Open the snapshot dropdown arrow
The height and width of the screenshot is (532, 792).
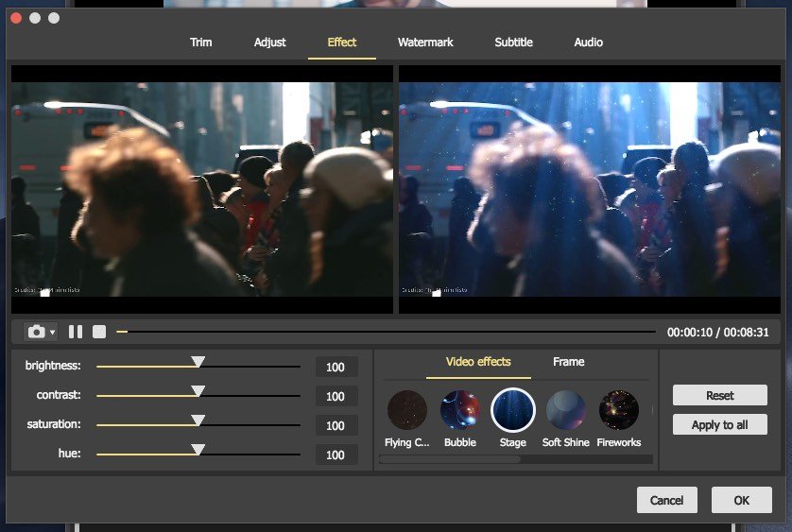[52, 333]
